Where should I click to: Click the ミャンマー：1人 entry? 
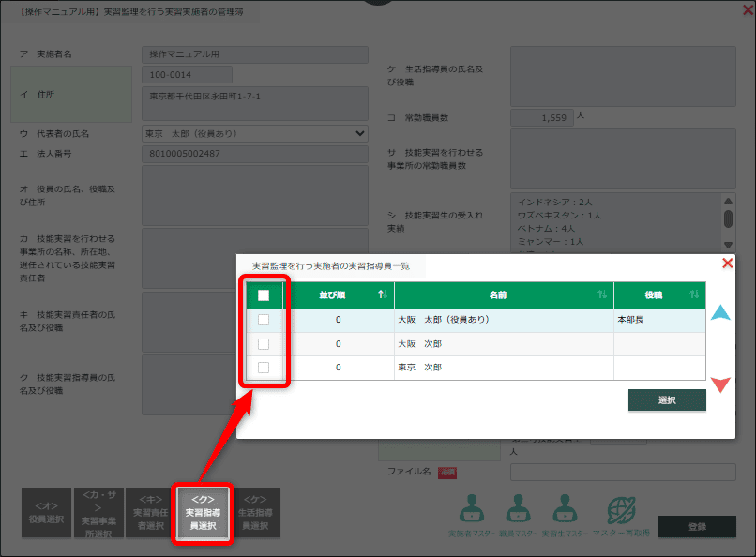tap(551, 241)
